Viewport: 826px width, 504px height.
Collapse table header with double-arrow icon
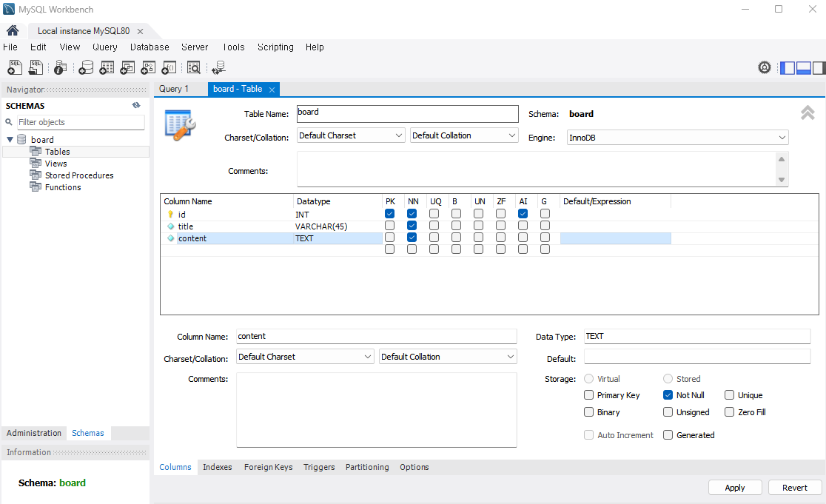click(807, 112)
